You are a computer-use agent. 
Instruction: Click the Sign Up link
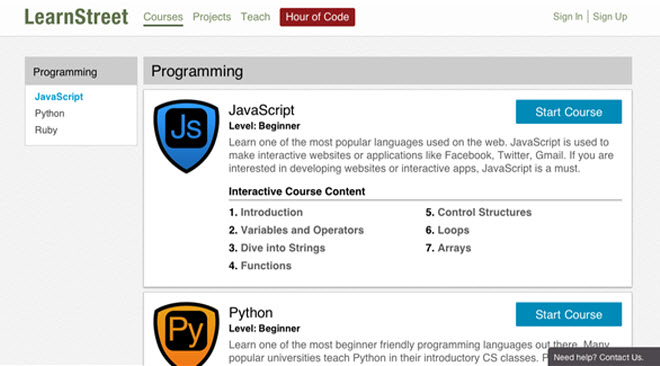(610, 17)
